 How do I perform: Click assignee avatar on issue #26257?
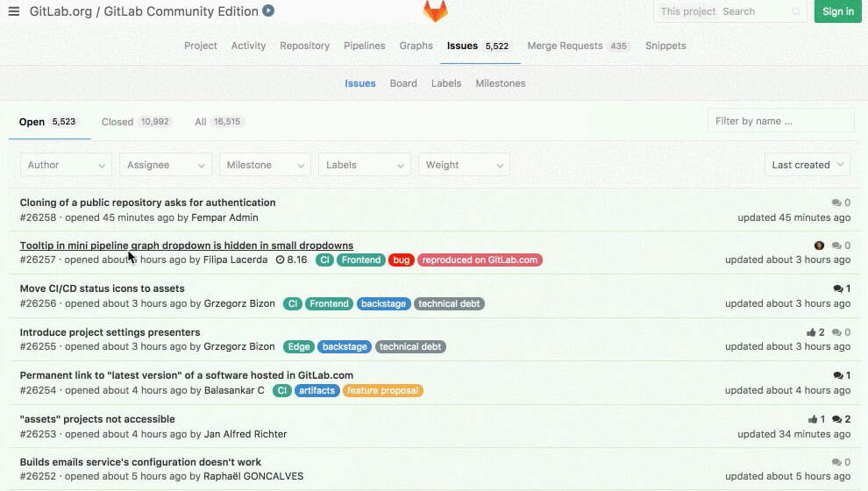[x=819, y=245]
